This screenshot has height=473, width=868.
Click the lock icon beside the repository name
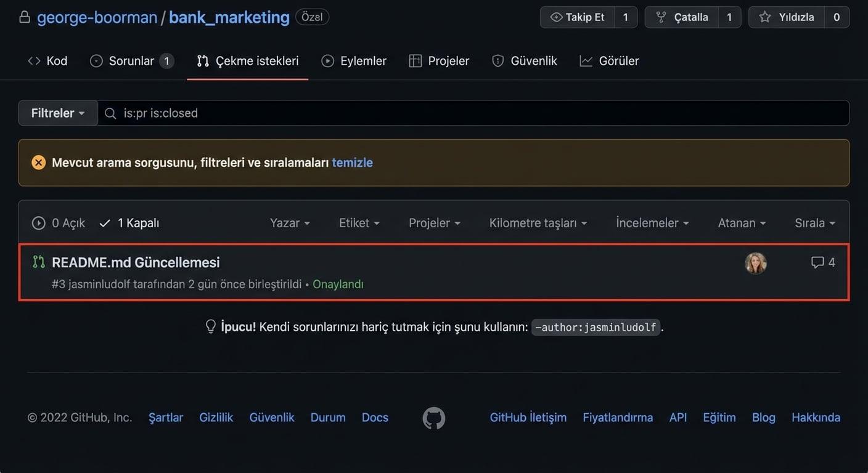(x=24, y=17)
